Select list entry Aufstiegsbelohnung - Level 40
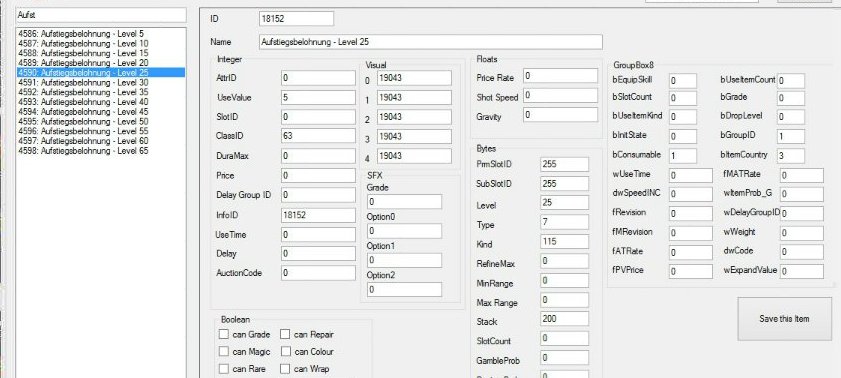This screenshot has height=378, width=841. point(101,102)
